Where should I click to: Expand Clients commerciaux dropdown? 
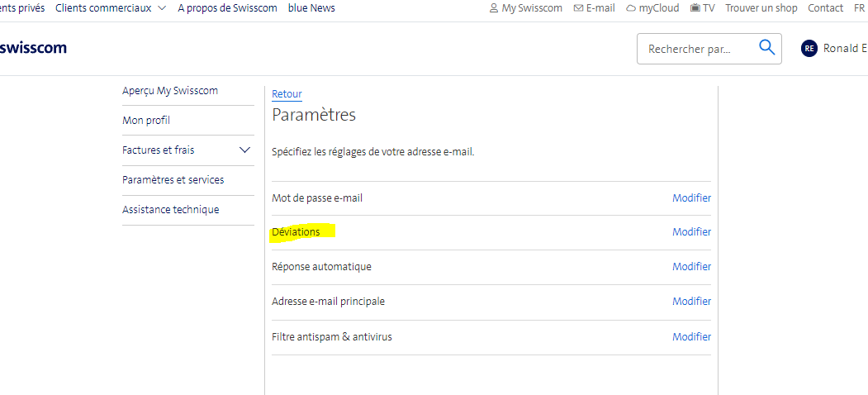coord(161,8)
